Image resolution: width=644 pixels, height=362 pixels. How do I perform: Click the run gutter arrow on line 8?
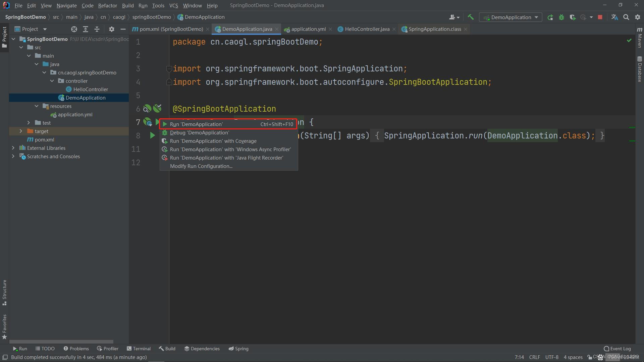click(x=152, y=135)
